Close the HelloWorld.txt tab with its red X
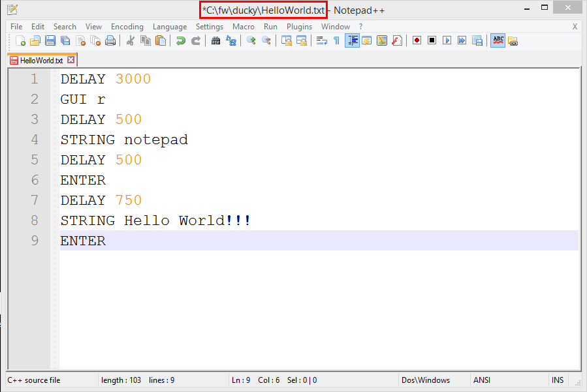This screenshot has height=392, width=587. 71,60
